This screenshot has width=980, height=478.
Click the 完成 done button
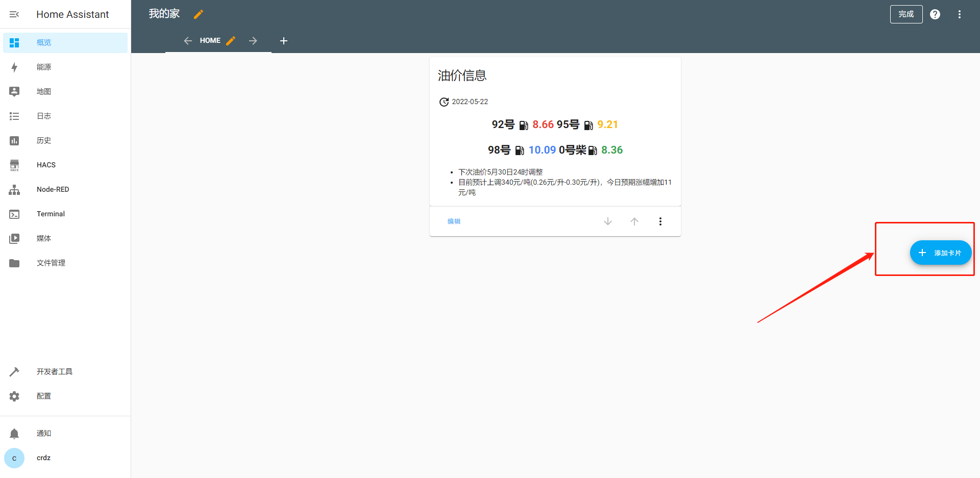[906, 14]
